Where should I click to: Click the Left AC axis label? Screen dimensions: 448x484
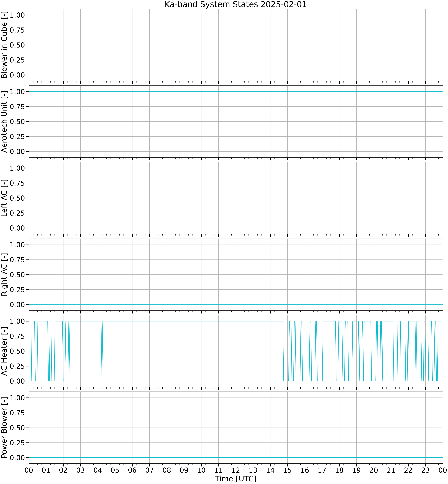(4, 198)
